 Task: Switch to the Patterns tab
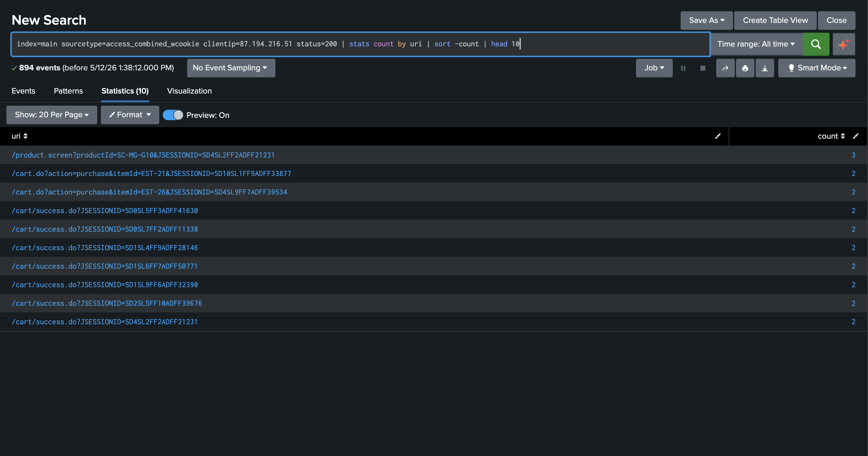tap(68, 91)
